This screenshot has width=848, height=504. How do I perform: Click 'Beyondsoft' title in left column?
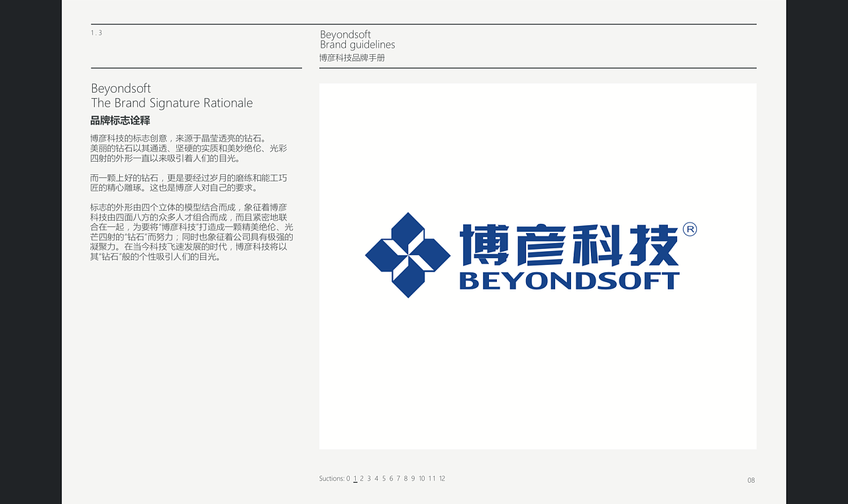[x=121, y=88]
